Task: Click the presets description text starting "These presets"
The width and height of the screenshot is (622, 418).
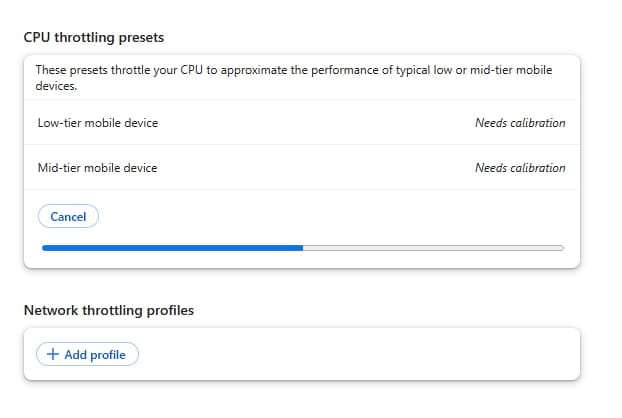Action: click(200, 70)
